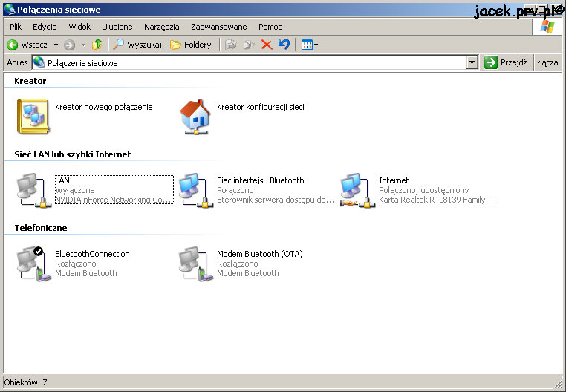This screenshot has width=566, height=392.
Task: Click the Windows flag logo in menu bar
Action: pos(547,26)
